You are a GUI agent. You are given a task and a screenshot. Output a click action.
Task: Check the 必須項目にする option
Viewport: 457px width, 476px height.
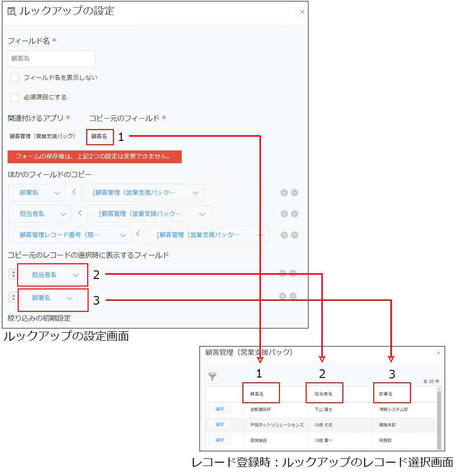pyautogui.click(x=15, y=98)
